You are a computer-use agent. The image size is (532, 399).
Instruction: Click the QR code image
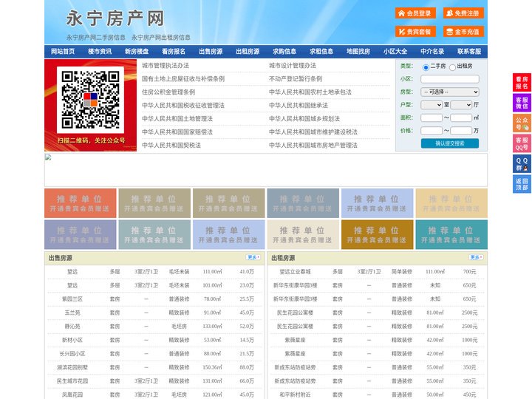[90, 100]
